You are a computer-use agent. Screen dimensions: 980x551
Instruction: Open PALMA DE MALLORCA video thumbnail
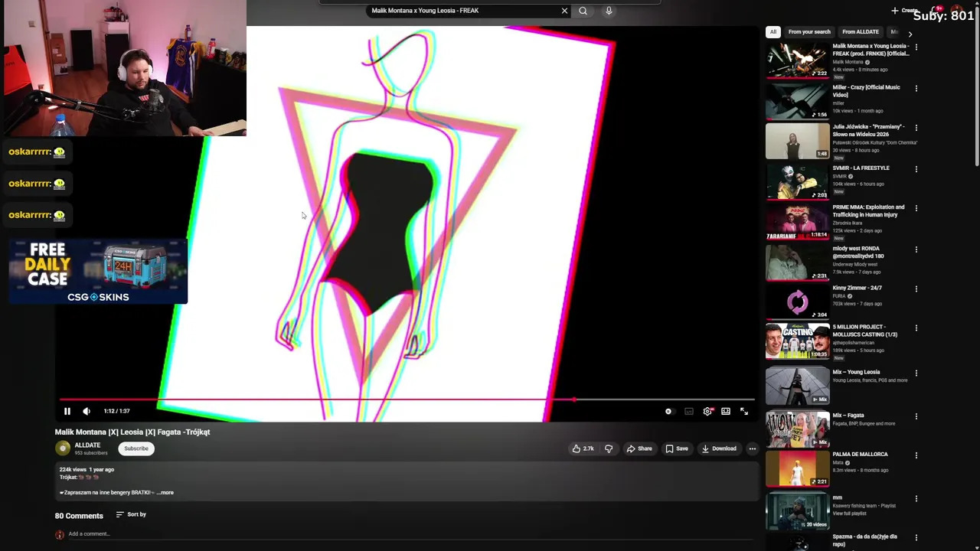coord(797,468)
